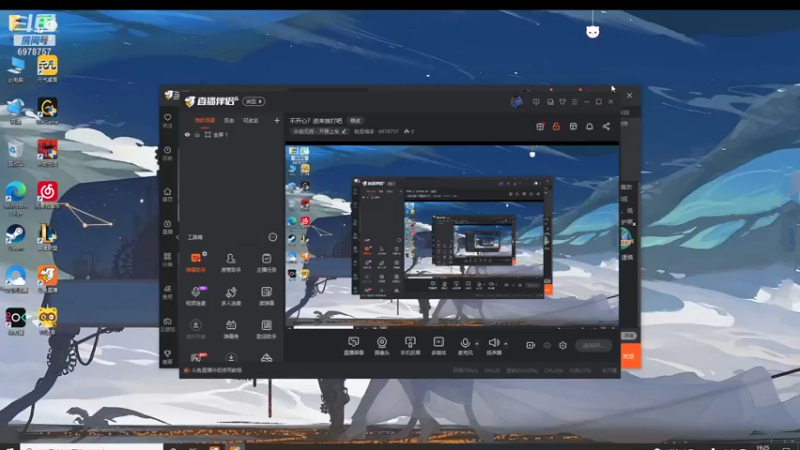
Task: Click the 摄像头 camera source icon
Action: click(x=381, y=343)
